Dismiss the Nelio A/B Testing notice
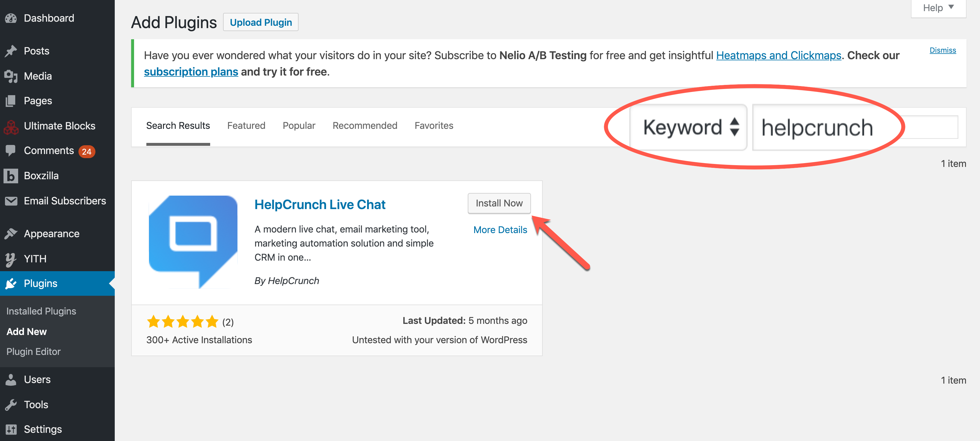 pyautogui.click(x=943, y=50)
